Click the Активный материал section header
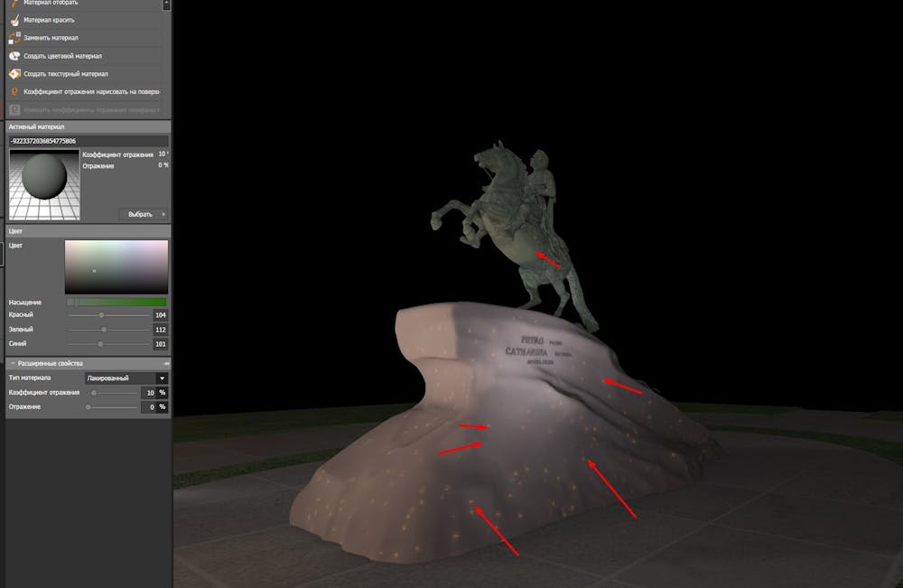903x588 pixels. 88,126
